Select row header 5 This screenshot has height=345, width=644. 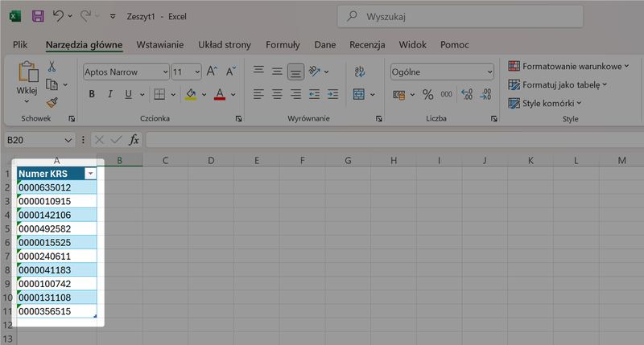(7, 229)
